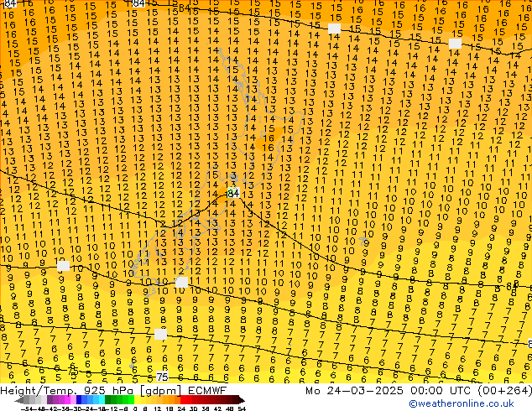Click the Height/Temp. 925 hPa ECMWF title

[113, 391]
